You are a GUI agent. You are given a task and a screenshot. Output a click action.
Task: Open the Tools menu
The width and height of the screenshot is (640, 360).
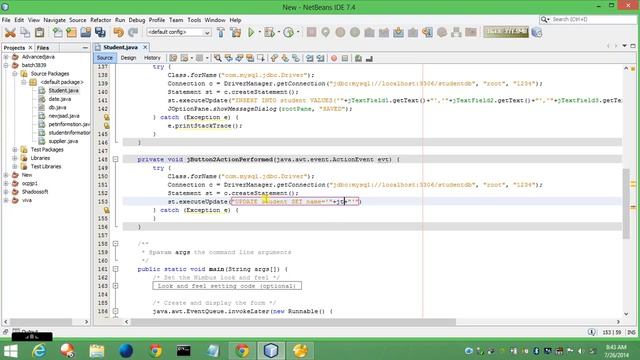[194, 20]
